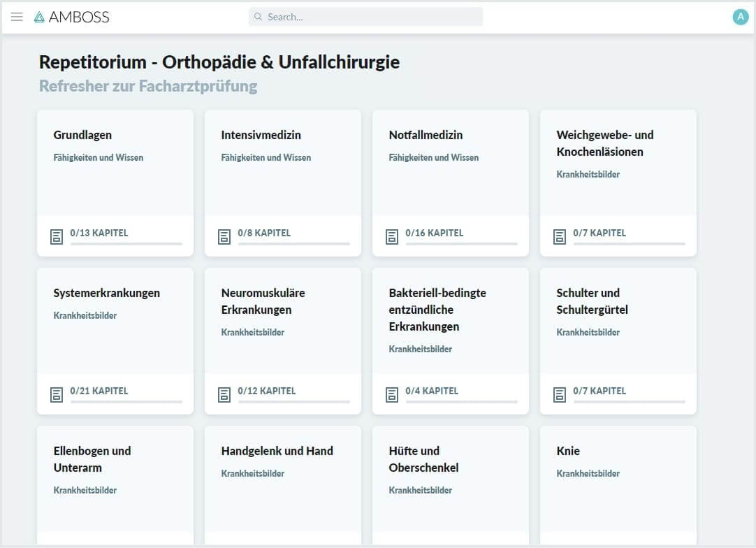
Task: Open Bakteriell-bedingte entzündliche Erkrankungen title
Action: tap(437, 310)
